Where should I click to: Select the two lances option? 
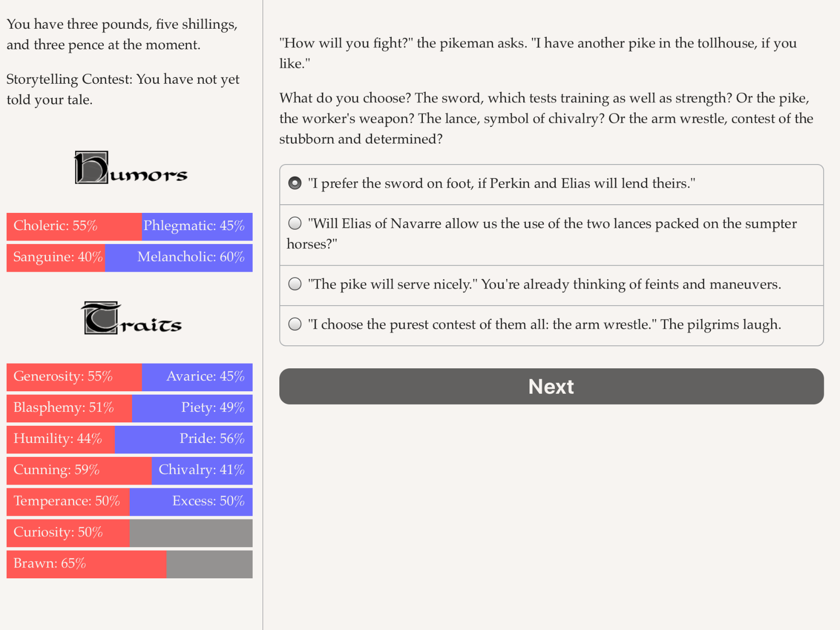tap(552, 234)
